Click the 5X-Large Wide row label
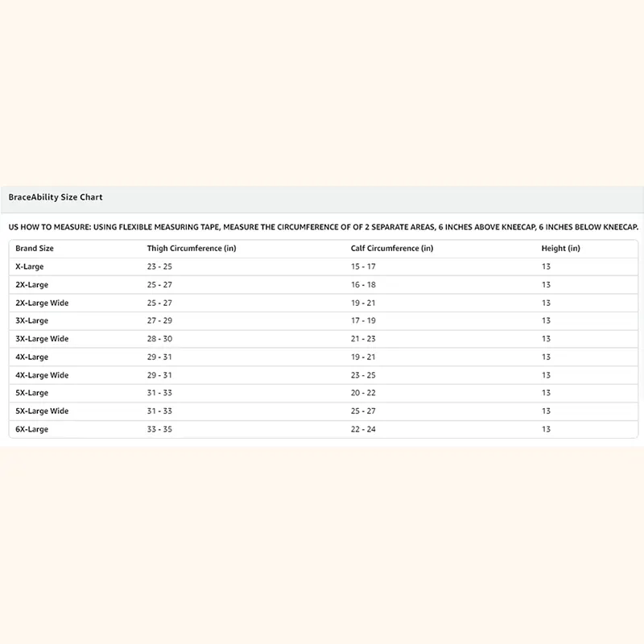Screen dimensions: 644x644 pos(42,411)
